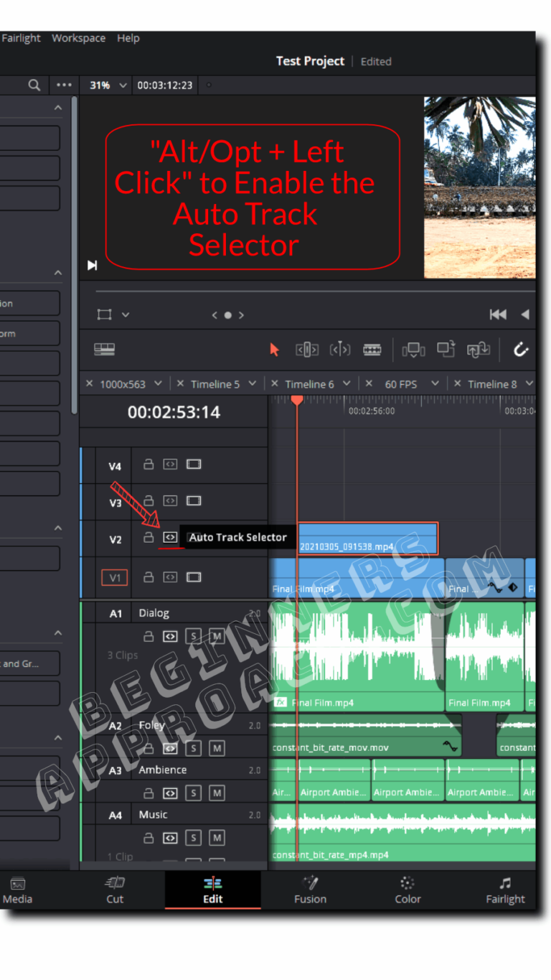Click the timeline timecode 00:02:53:14
Image resolution: width=551 pixels, height=980 pixels.
click(x=174, y=412)
